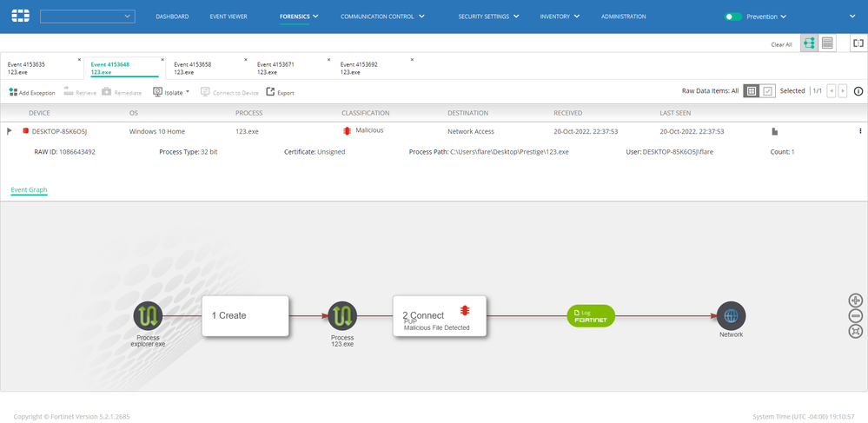Screen dimensions: 868x423
Task: Show all raw data items toggle
Action: [x=751, y=91]
